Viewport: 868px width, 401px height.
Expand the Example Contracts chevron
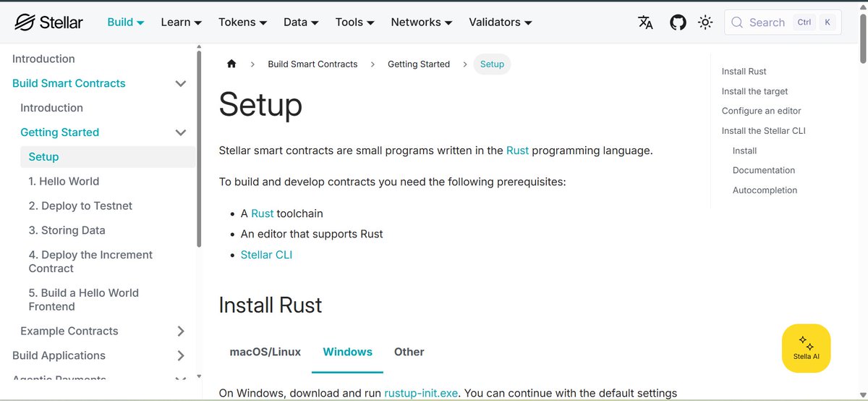coord(181,331)
